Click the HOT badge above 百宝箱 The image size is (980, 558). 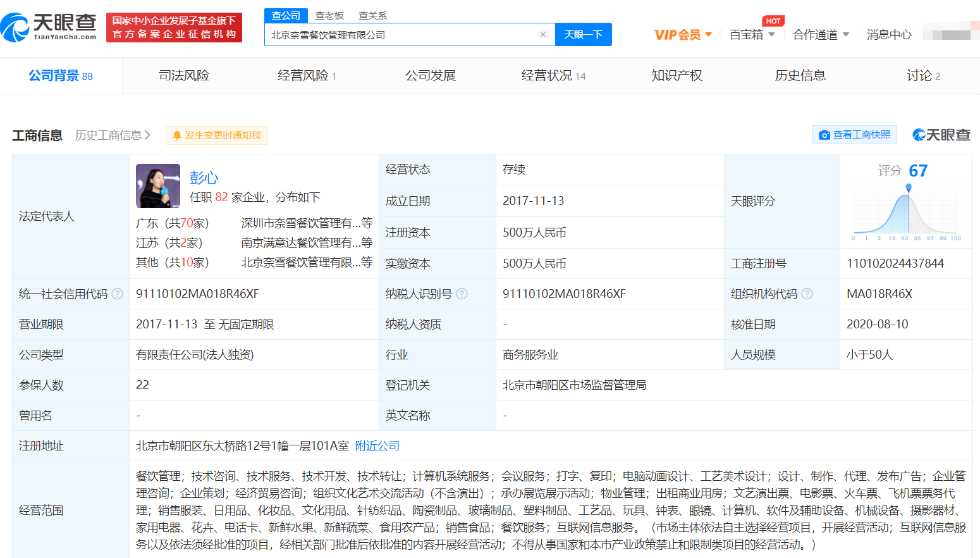pyautogui.click(x=773, y=21)
